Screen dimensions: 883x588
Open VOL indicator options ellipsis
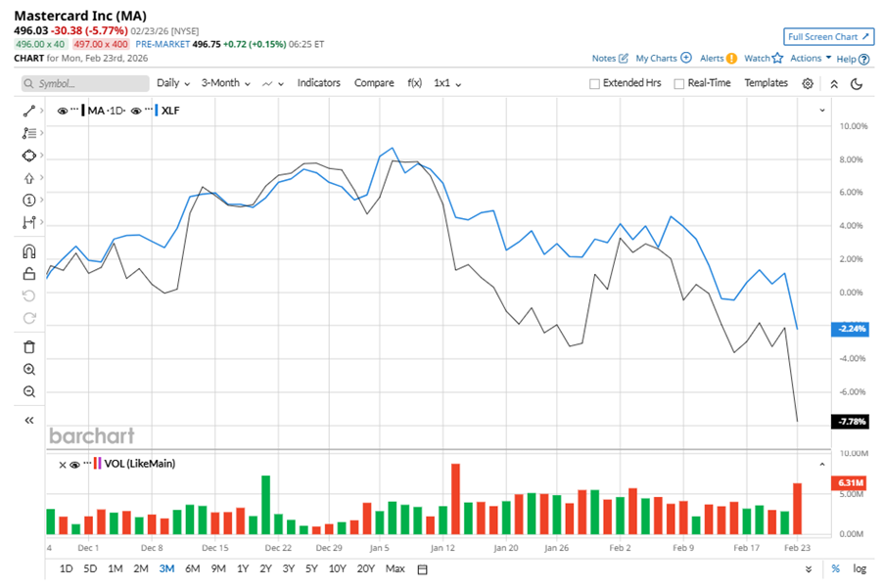(x=87, y=463)
